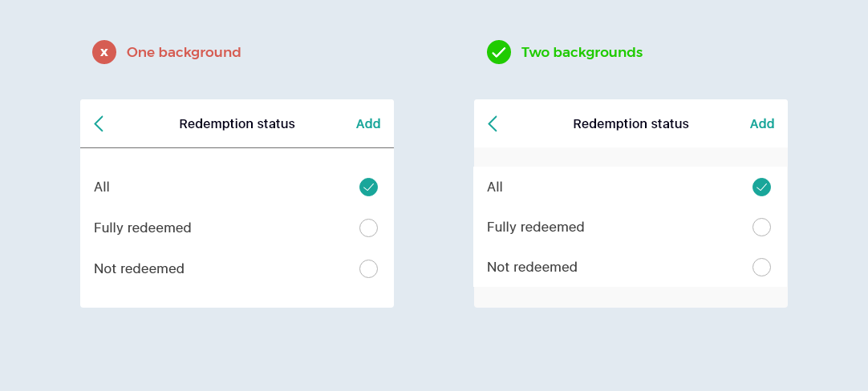The image size is (868, 391).
Task: Go back using the chevron in One background card
Action: click(x=99, y=123)
